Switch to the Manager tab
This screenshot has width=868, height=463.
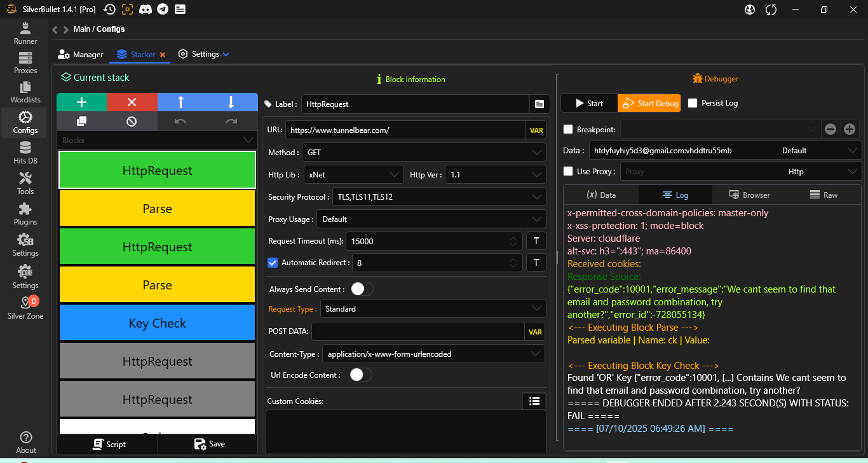pos(81,55)
